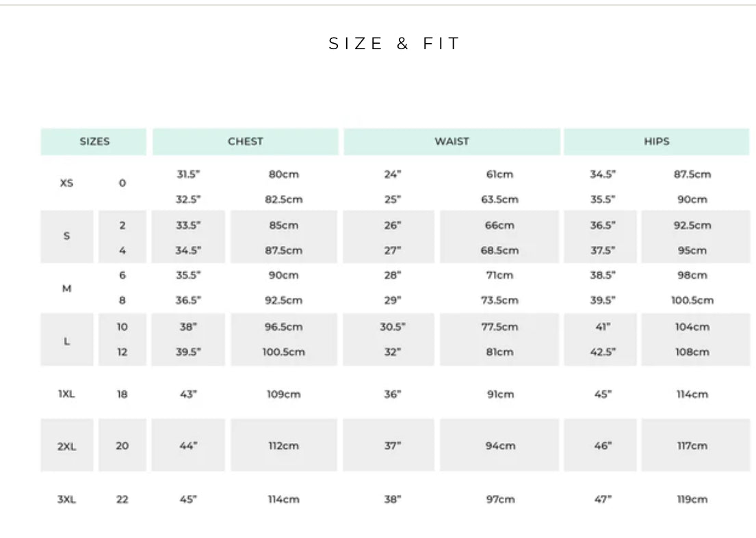756x538 pixels.
Task: Click numeric size 20 cell
Action: coord(122,446)
